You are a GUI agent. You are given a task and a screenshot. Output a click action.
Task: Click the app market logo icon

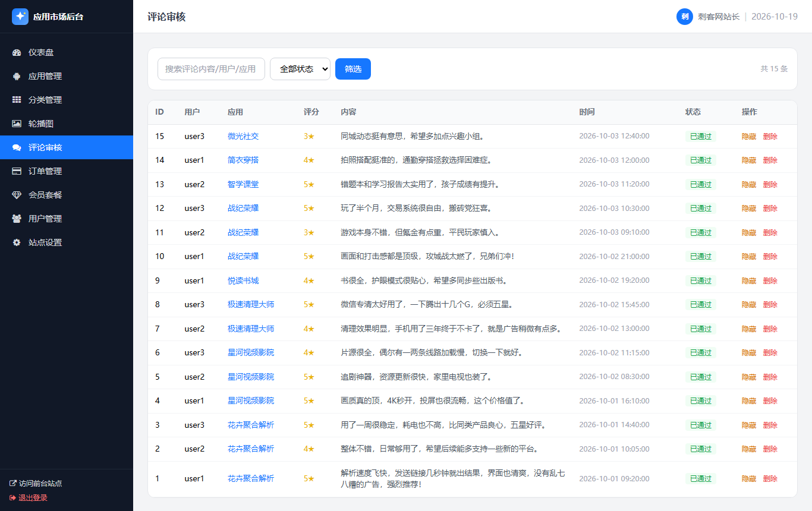pos(20,17)
